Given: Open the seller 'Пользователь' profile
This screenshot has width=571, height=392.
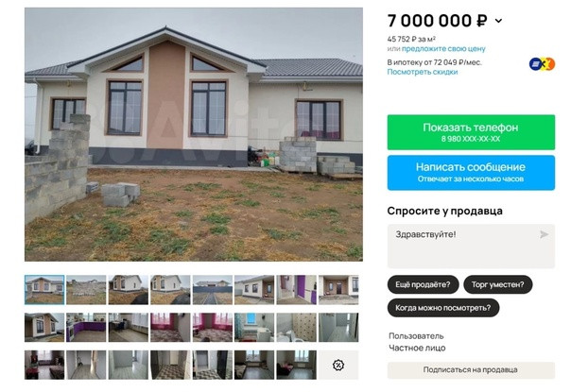Looking at the screenshot, I should [x=416, y=336].
